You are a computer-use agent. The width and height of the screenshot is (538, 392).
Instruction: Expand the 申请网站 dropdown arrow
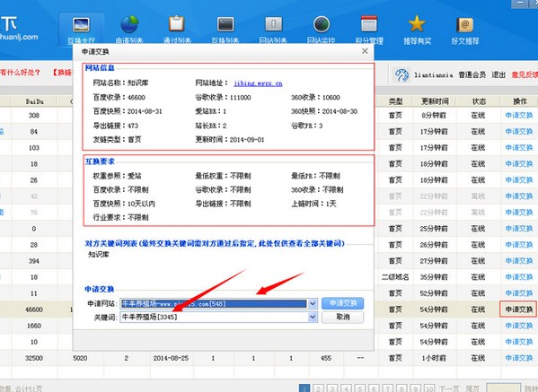click(x=313, y=303)
